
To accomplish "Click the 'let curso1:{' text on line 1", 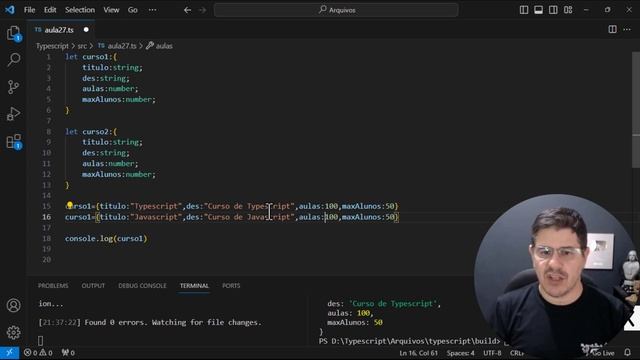I will coord(91,57).
